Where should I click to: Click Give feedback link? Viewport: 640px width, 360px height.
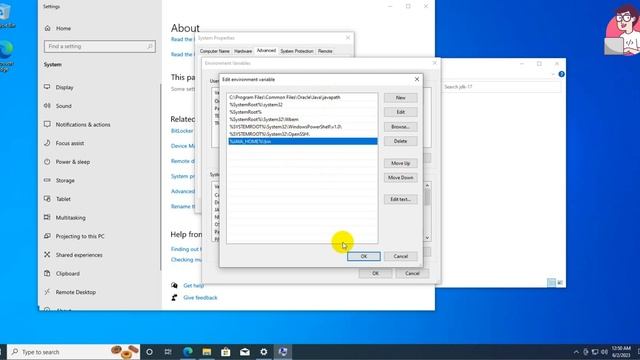(x=200, y=298)
